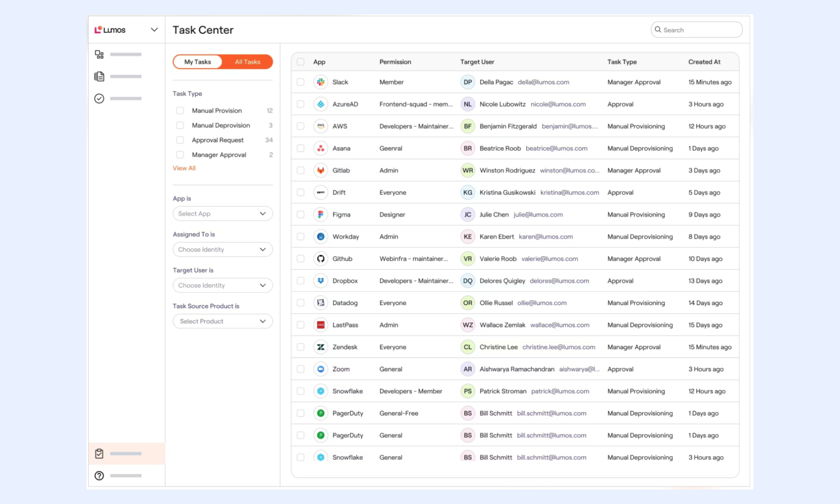Image resolution: width=840 pixels, height=504 pixels.
Task: Switch to My Tasks tab
Action: click(x=198, y=62)
